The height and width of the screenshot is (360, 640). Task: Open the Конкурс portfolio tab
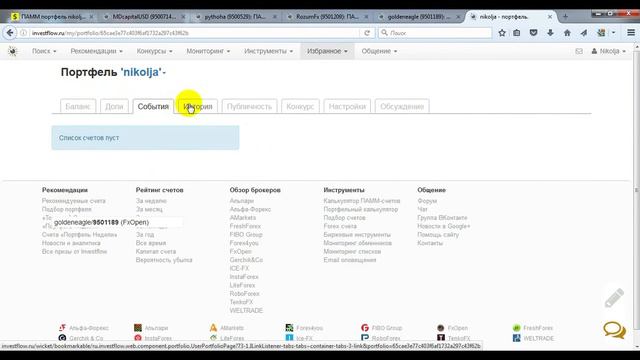[x=300, y=106]
